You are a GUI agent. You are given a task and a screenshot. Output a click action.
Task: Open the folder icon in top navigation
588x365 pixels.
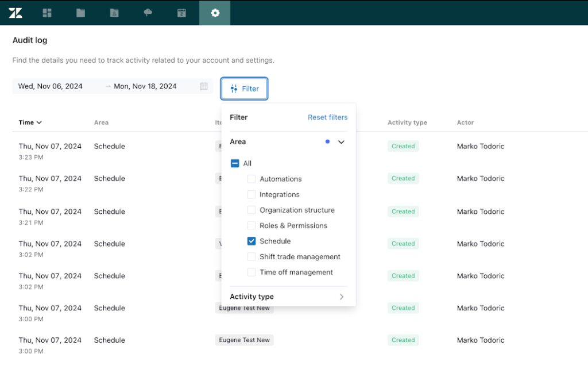(x=80, y=13)
